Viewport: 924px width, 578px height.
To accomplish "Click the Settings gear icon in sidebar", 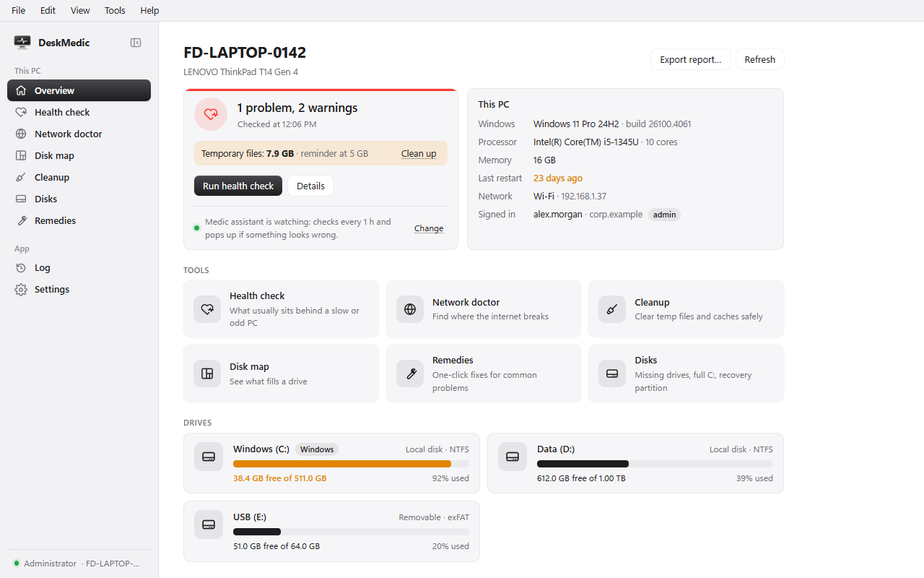I will 21,289.
